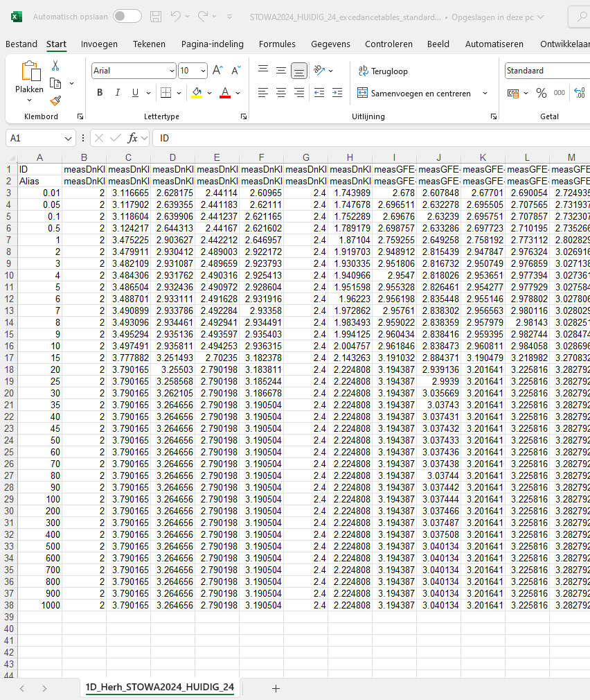Decrease the indent

coord(319,93)
